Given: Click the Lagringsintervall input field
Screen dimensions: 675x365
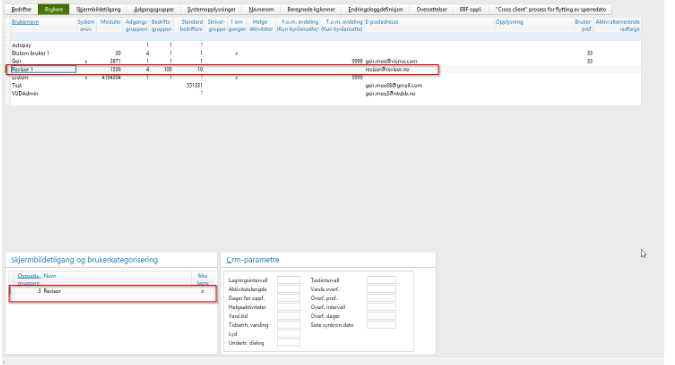Looking at the screenshot, I should coord(288,280).
